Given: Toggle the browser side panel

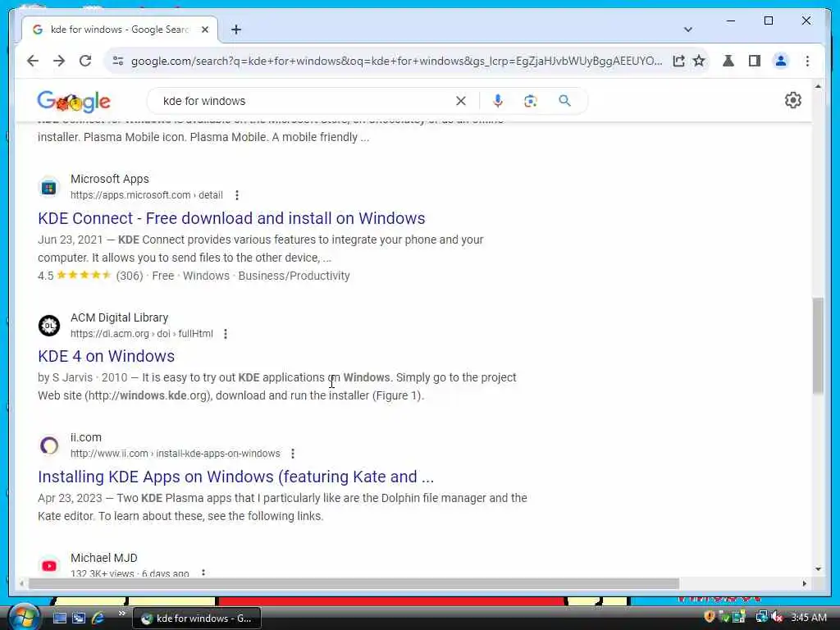Looking at the screenshot, I should 755,61.
